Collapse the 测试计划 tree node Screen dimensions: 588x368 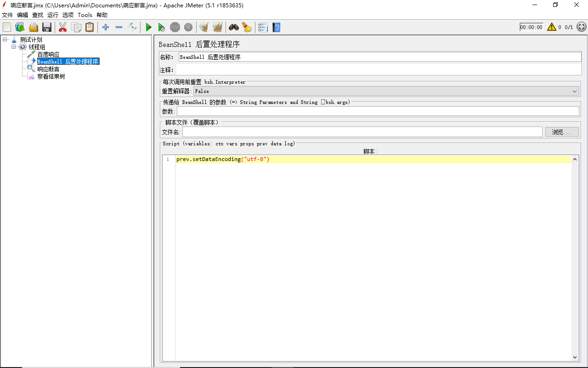click(x=5, y=40)
